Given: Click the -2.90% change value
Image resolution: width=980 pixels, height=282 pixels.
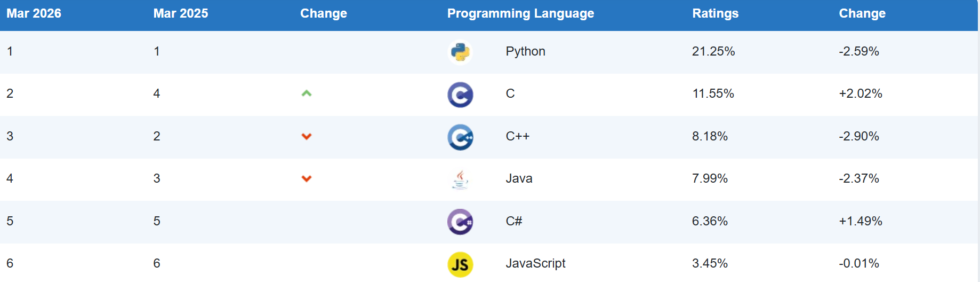Looking at the screenshot, I should [x=859, y=136].
